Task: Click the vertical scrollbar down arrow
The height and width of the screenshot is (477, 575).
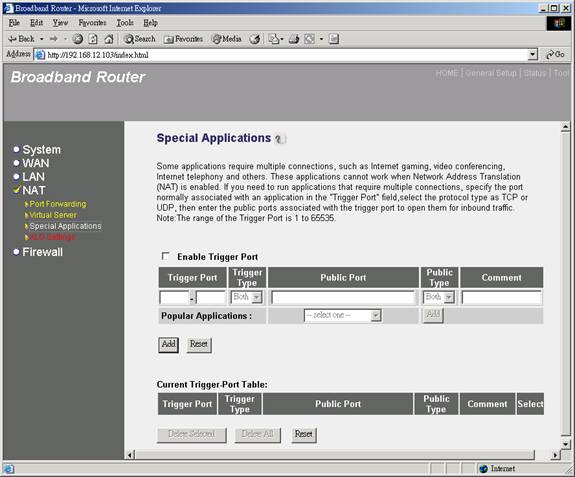Action: click(x=566, y=444)
